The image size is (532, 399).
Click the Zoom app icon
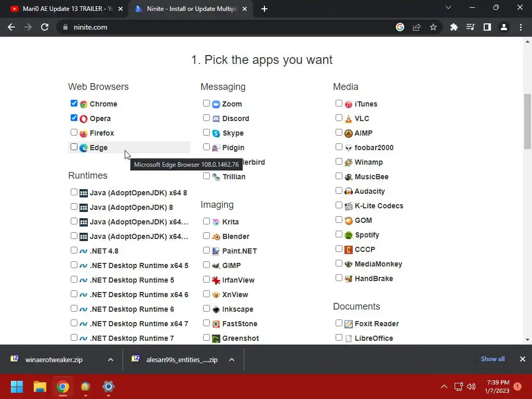216,104
